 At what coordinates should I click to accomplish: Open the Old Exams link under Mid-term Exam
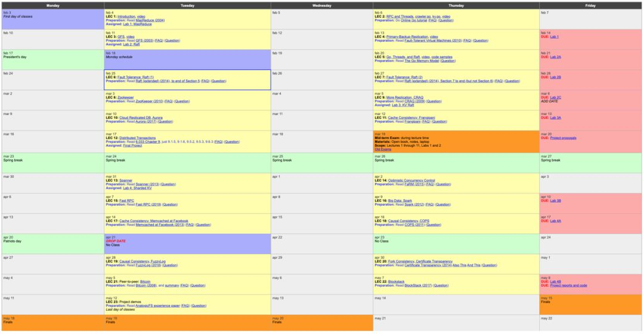click(x=382, y=150)
